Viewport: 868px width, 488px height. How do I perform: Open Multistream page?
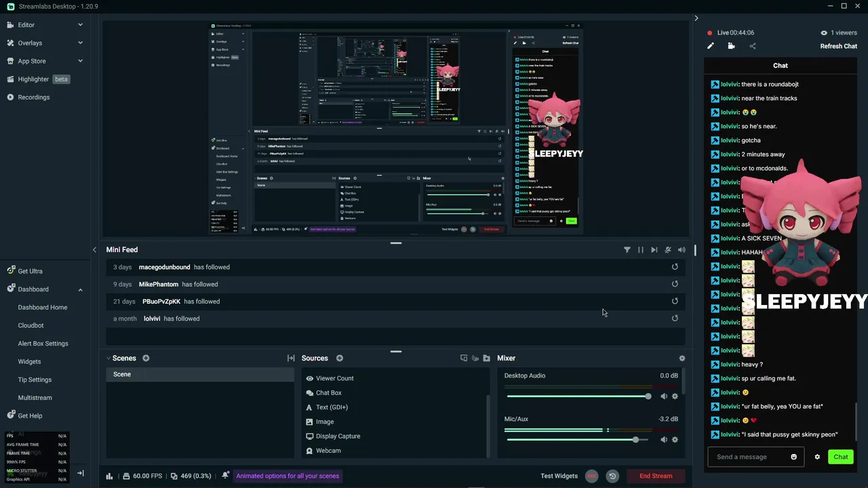click(x=35, y=398)
